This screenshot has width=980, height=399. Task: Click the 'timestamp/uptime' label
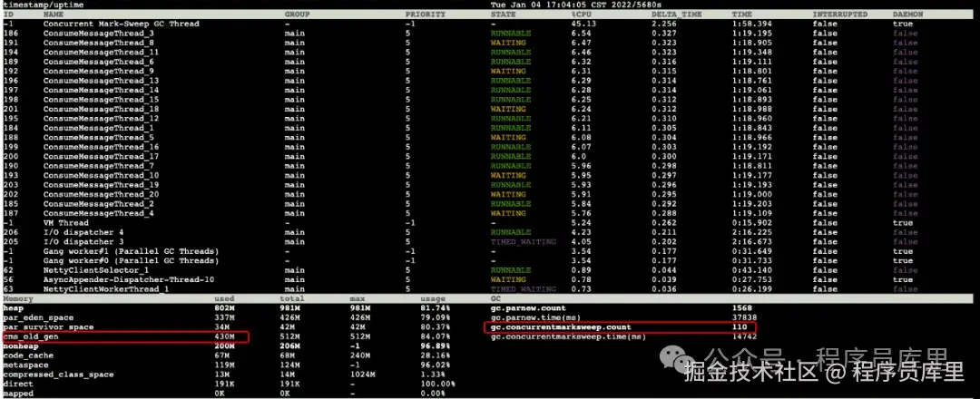44,5
